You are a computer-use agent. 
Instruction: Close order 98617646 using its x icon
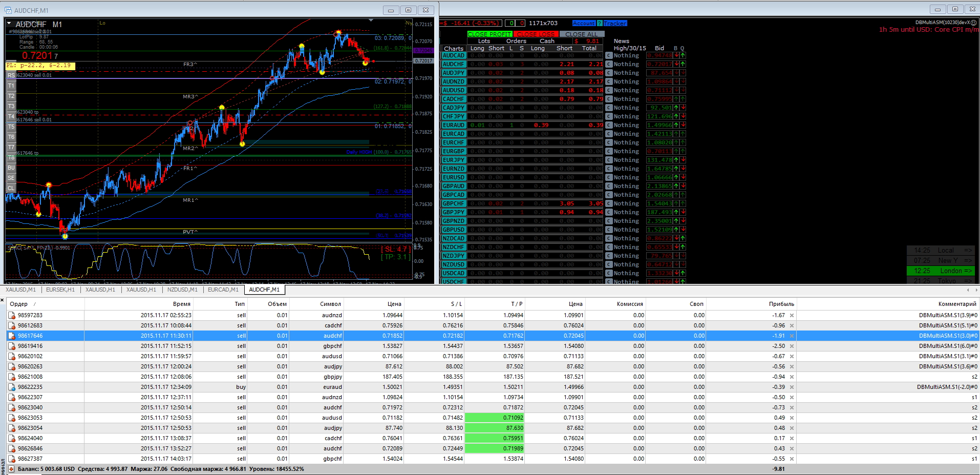point(792,336)
